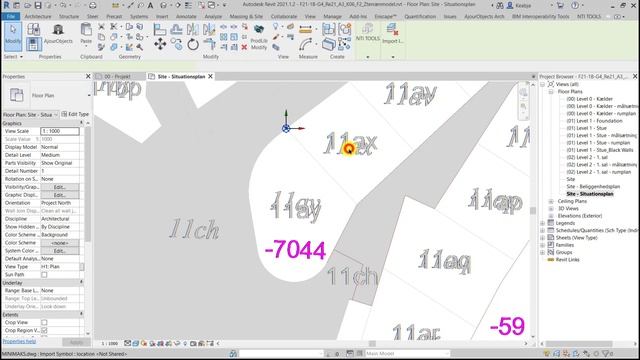Click the Text (A) icon in quick access toolbar
This screenshot has width=640, height=360.
[x=150, y=6]
